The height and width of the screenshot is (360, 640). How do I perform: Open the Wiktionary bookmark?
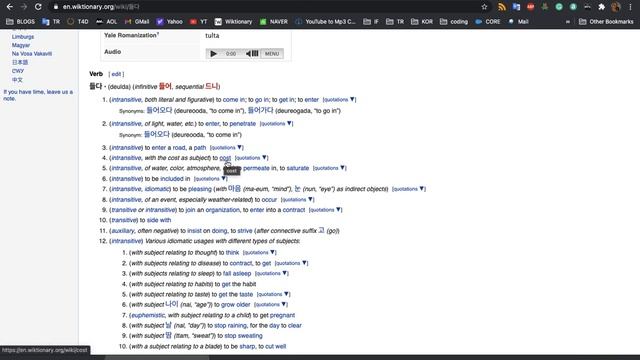(x=233, y=22)
